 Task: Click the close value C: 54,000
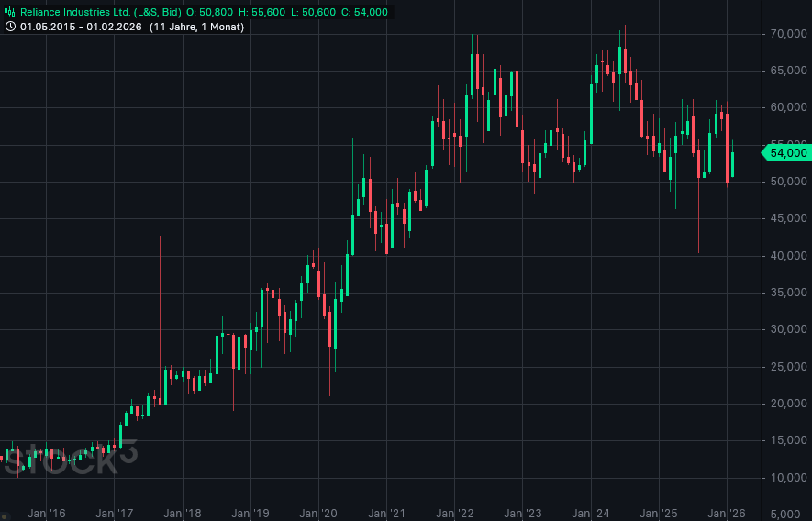(x=362, y=12)
